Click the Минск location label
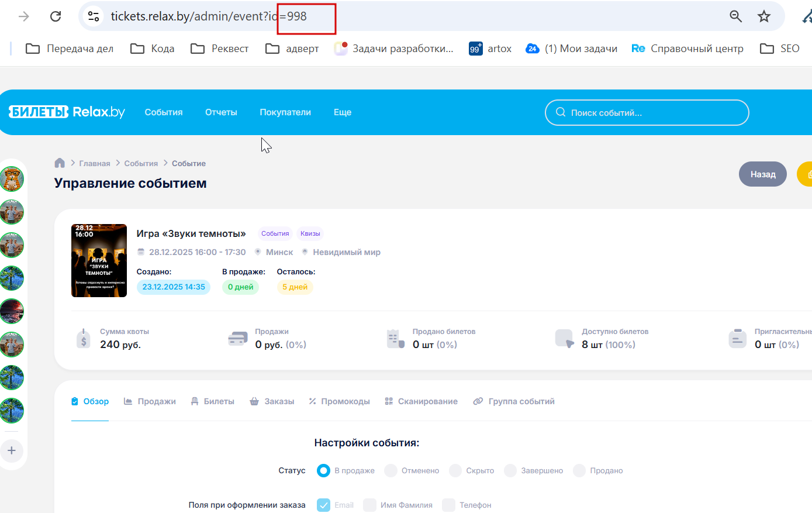The height and width of the screenshot is (513, 812). 279,252
